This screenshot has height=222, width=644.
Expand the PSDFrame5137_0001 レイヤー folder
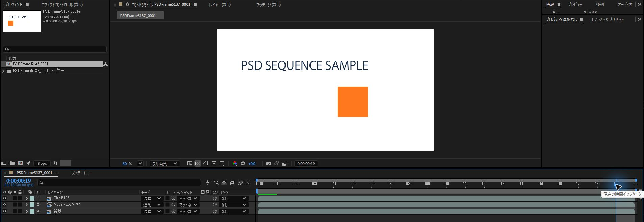point(3,71)
